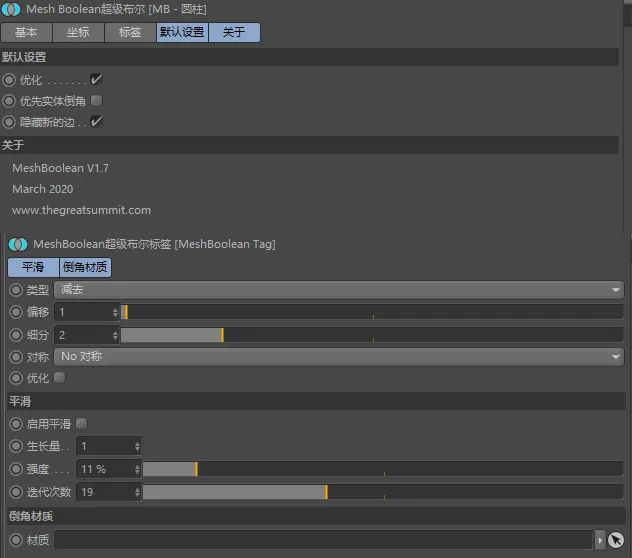This screenshot has height=558, width=632.
Task: Click the 生长量 value input field
Action: [x=104, y=446]
